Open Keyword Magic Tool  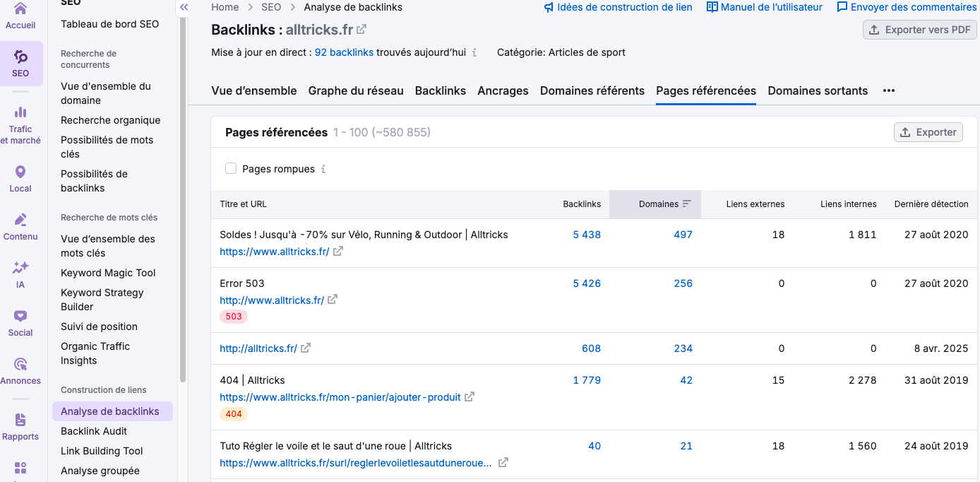click(x=108, y=273)
